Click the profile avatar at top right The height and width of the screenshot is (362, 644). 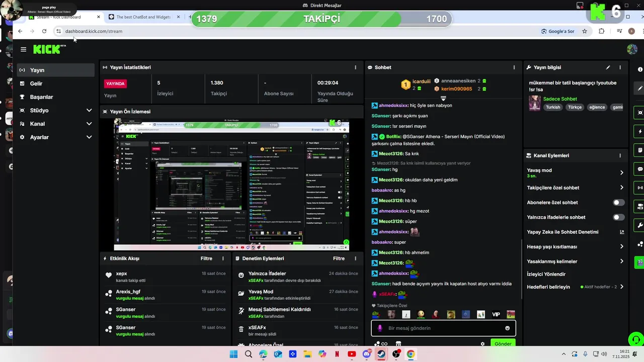tap(632, 49)
